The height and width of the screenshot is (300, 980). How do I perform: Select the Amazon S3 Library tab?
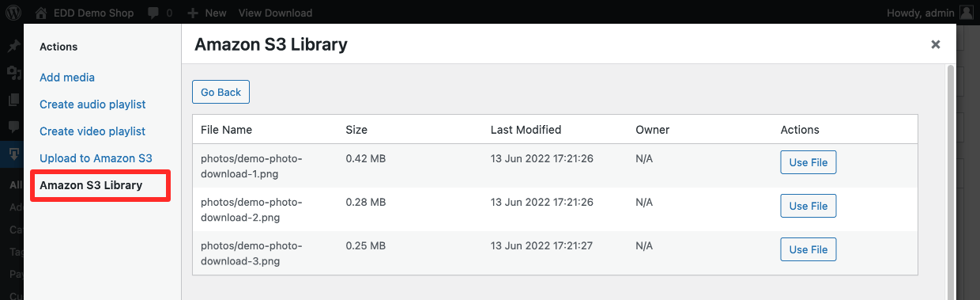(91, 185)
